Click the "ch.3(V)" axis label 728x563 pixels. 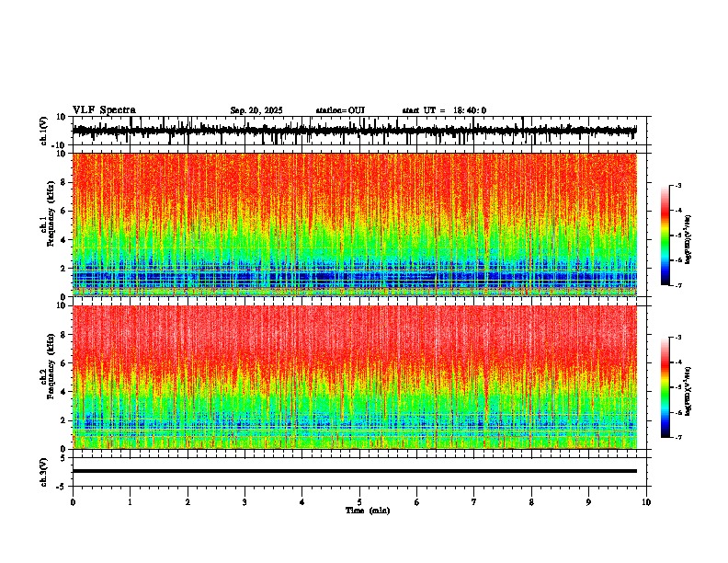(44, 472)
